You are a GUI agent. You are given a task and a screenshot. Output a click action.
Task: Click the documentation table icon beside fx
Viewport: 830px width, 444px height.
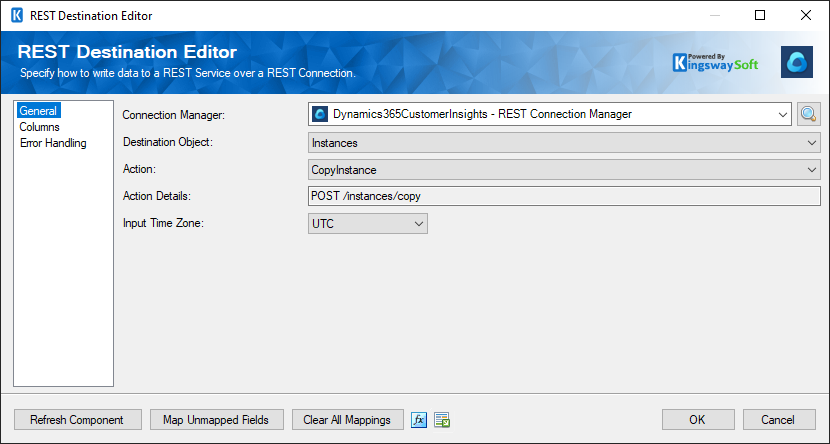442,420
